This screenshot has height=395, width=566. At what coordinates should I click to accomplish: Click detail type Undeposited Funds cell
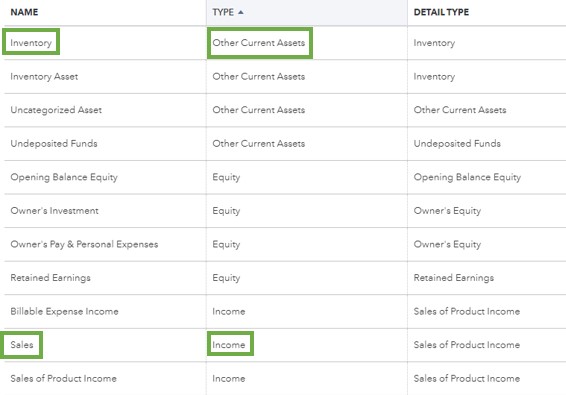click(x=457, y=143)
